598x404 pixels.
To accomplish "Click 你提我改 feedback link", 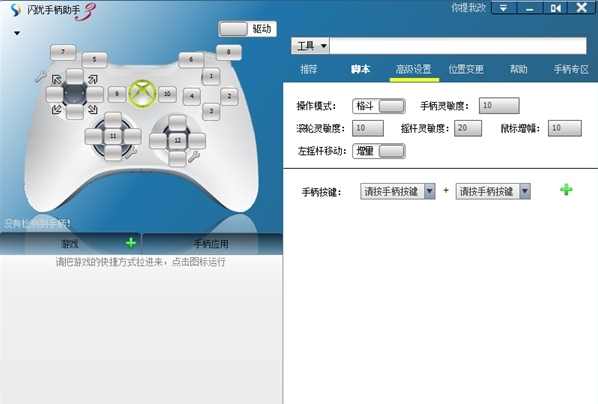I will tap(469, 8).
